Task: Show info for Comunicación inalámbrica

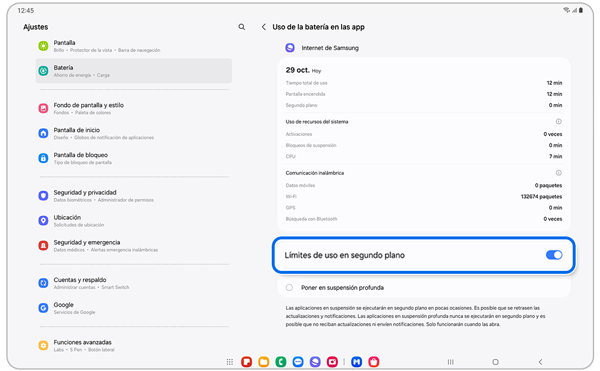Action: click(558, 173)
